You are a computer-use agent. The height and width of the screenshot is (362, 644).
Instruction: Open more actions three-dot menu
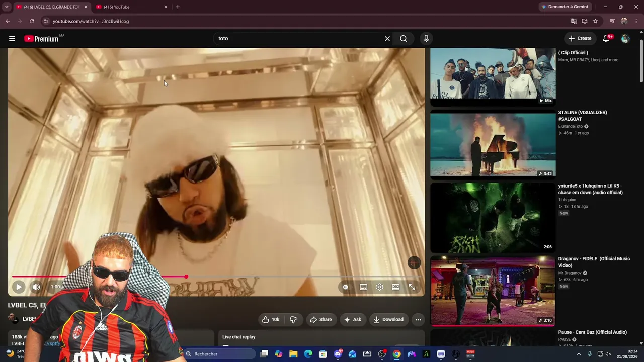coord(418,320)
